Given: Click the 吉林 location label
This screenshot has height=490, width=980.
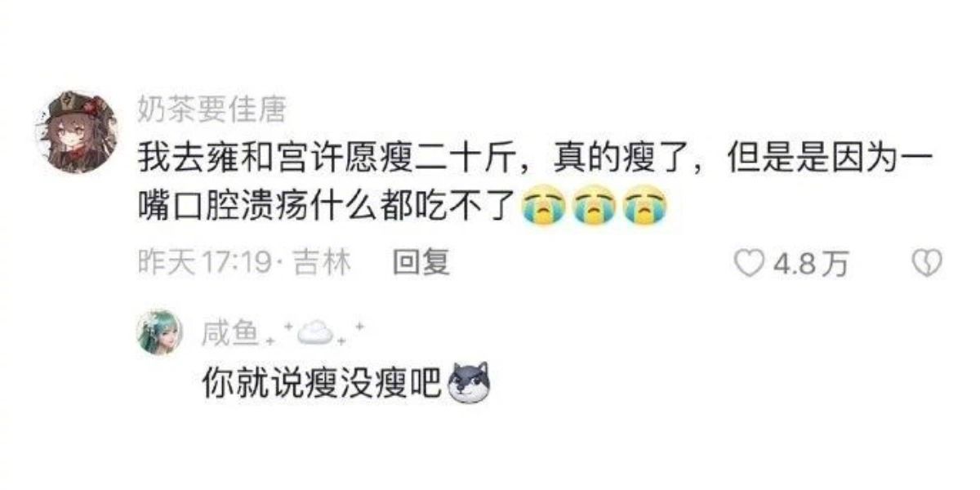Looking at the screenshot, I should (322, 263).
